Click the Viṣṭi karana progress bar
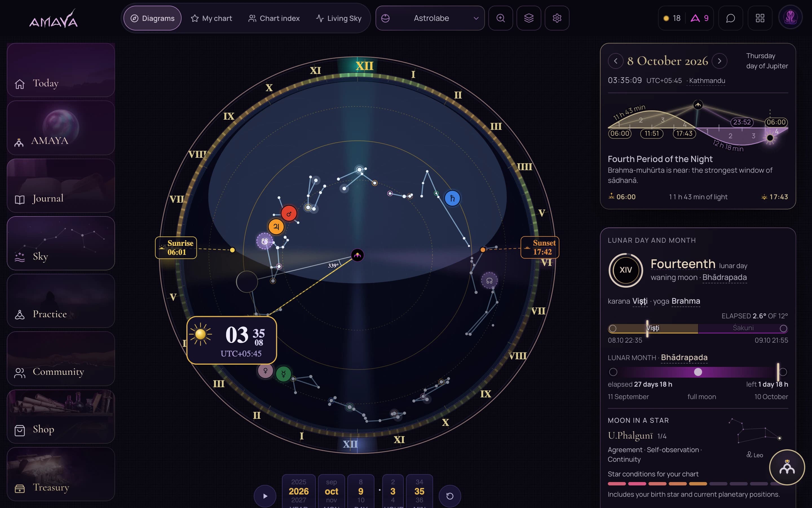 point(653,328)
